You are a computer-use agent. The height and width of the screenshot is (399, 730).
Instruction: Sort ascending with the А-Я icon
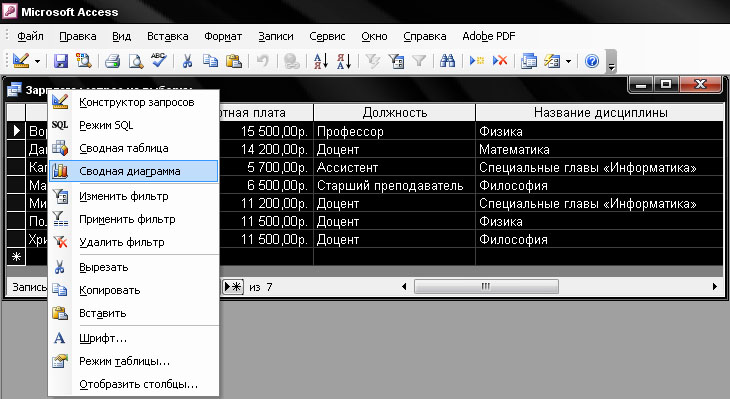click(321, 61)
